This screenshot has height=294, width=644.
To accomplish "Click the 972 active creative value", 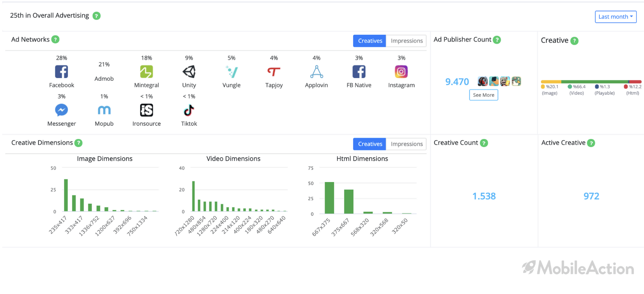I will (591, 196).
